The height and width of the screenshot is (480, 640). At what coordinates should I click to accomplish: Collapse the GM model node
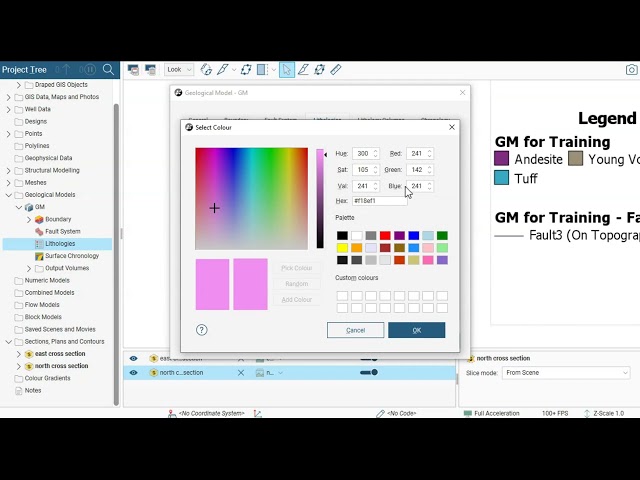pyautogui.click(x=19, y=207)
